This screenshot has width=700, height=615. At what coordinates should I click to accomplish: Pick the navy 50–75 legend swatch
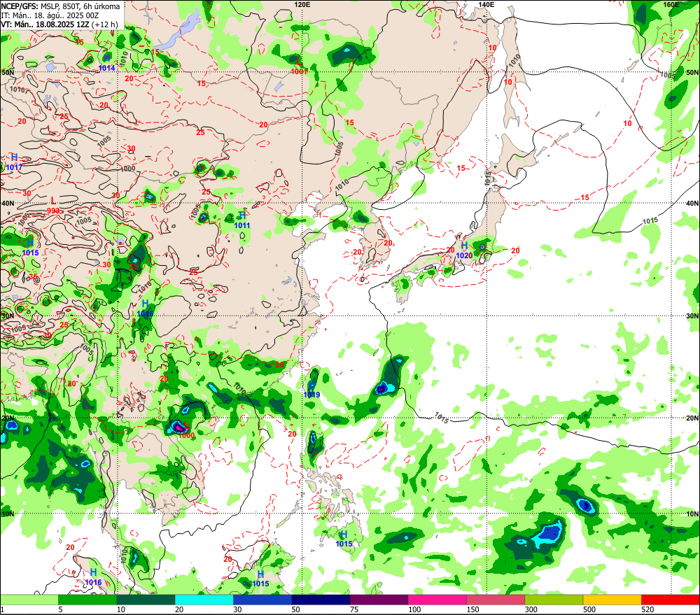click(321, 600)
